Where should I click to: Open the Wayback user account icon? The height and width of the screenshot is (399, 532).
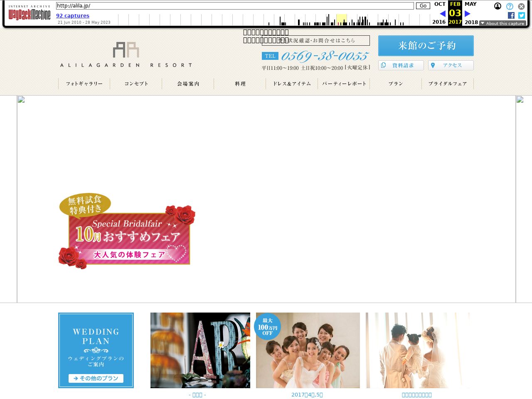pyautogui.click(x=498, y=6)
